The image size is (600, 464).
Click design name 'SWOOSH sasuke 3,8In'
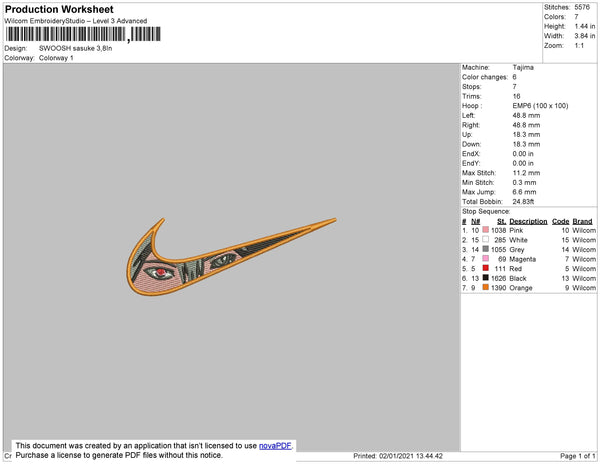[x=75, y=49]
